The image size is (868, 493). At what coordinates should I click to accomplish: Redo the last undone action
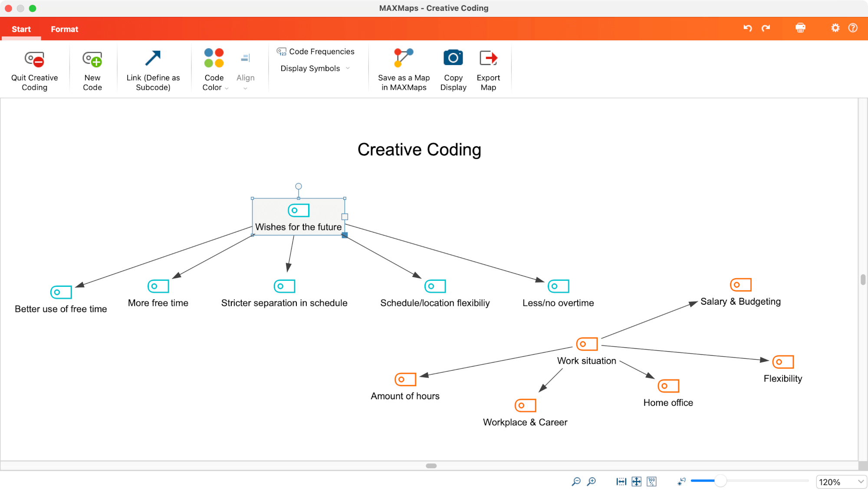pos(766,28)
